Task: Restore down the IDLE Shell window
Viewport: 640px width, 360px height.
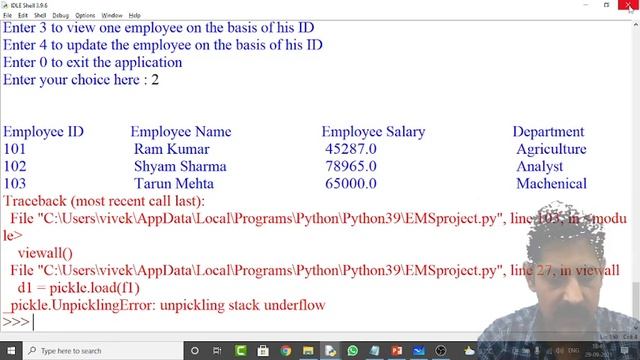Action: (607, 5)
